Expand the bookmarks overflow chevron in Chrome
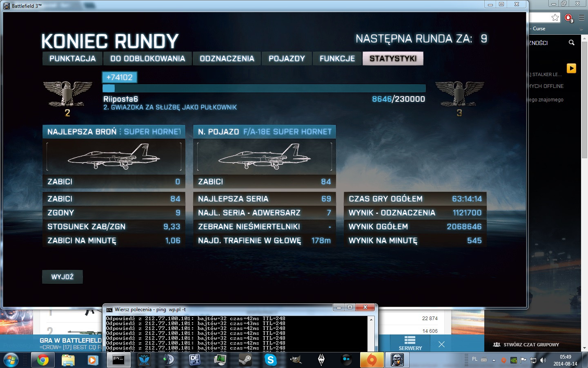 (x=581, y=29)
